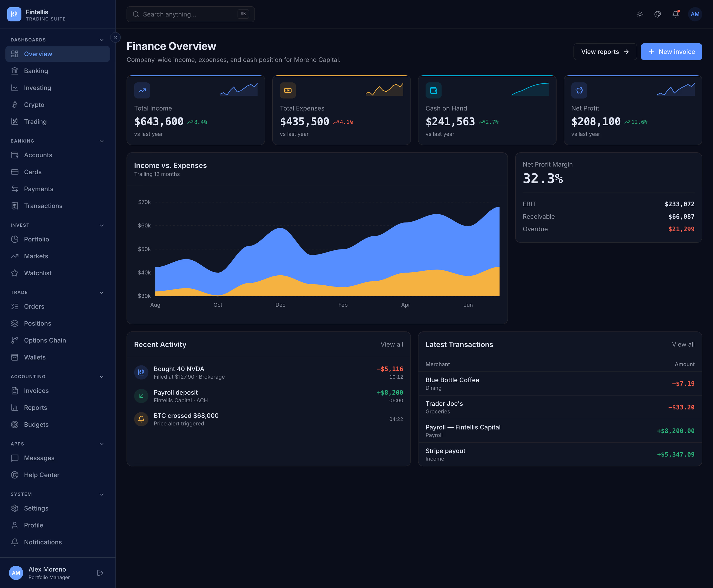Click the Total Expenses banknote icon
The height and width of the screenshot is (588, 713).
point(288,90)
